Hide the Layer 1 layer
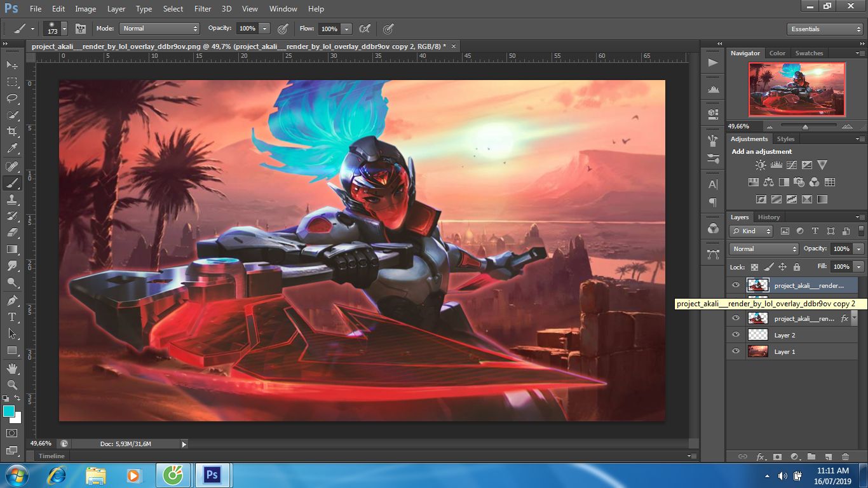 coord(736,351)
